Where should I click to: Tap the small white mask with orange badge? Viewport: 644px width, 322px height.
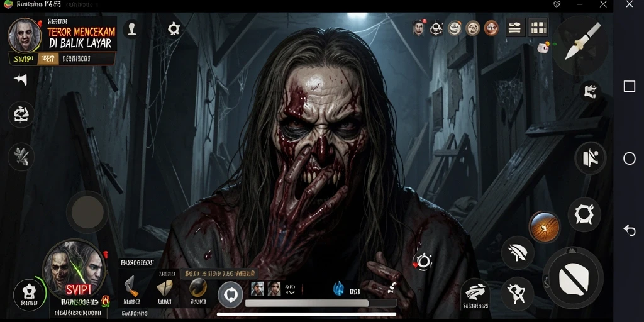543,47
